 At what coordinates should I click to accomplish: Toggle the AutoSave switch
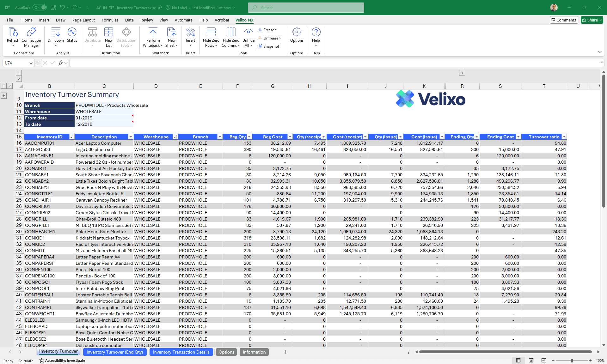[40, 8]
